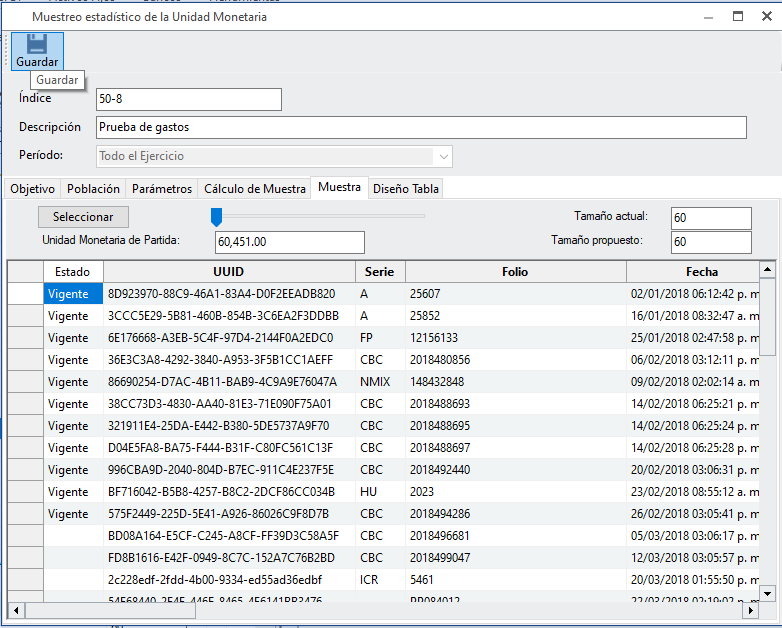Sort by the Folio column header
The image size is (782, 628).
tap(515, 272)
